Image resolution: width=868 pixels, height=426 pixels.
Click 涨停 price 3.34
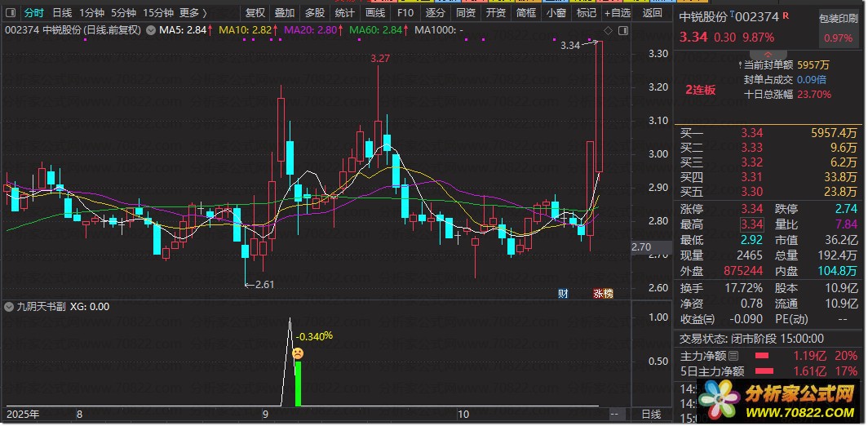coord(752,210)
